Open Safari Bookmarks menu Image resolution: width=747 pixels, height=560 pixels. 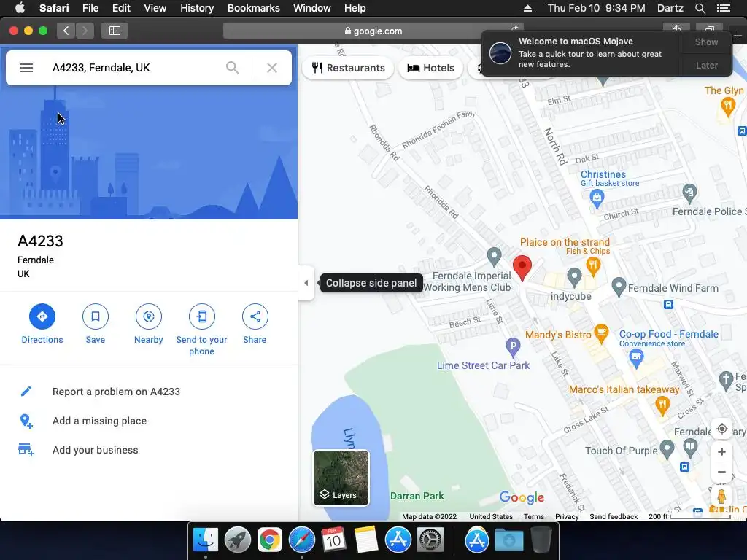253,8
